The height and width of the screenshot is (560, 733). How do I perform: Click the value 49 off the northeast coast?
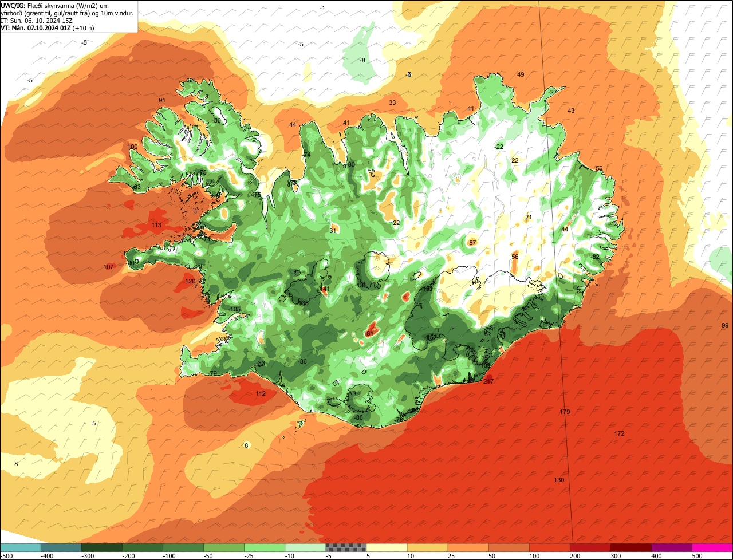pyautogui.click(x=521, y=74)
